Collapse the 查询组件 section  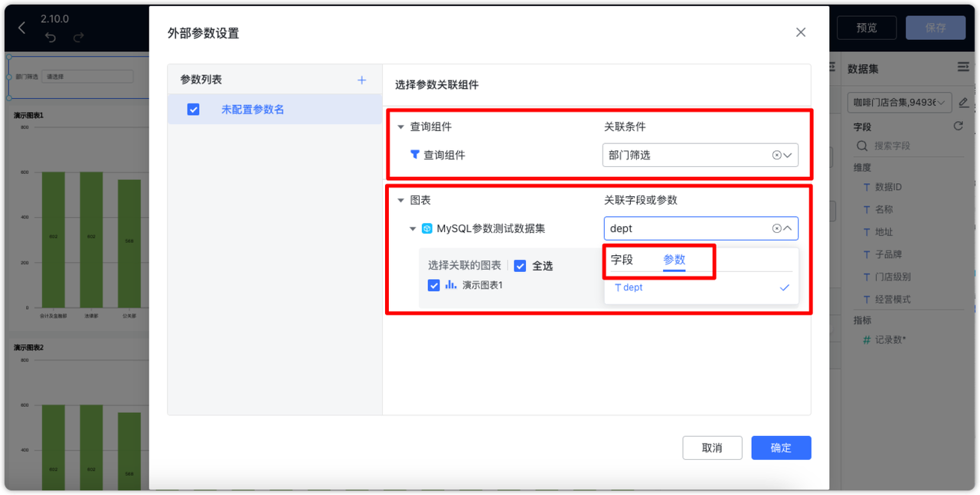[400, 126]
